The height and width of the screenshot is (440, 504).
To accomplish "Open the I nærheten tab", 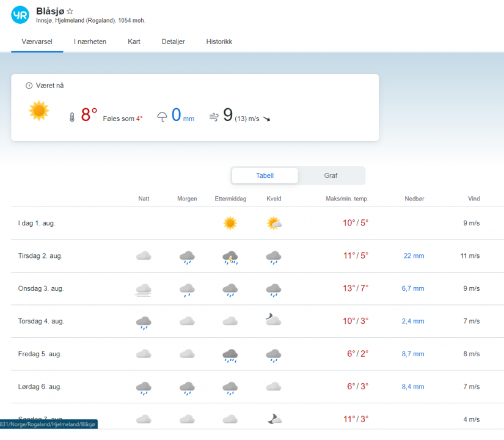I will pyautogui.click(x=90, y=42).
